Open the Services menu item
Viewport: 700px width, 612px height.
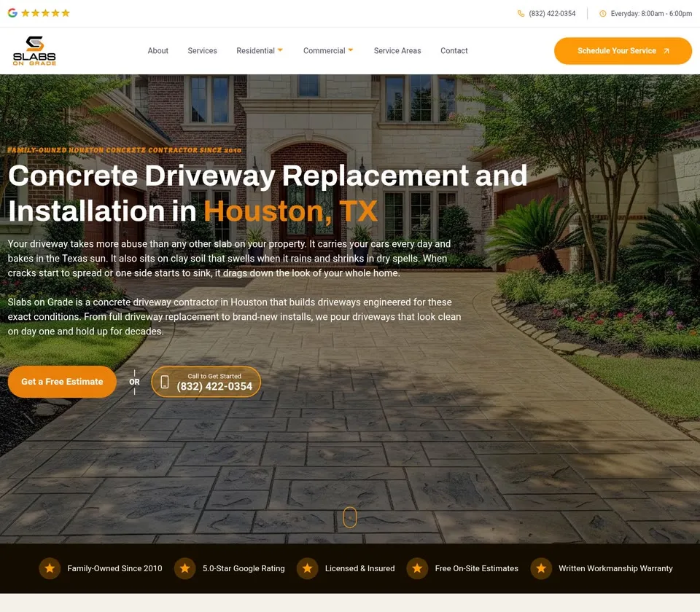tap(202, 51)
